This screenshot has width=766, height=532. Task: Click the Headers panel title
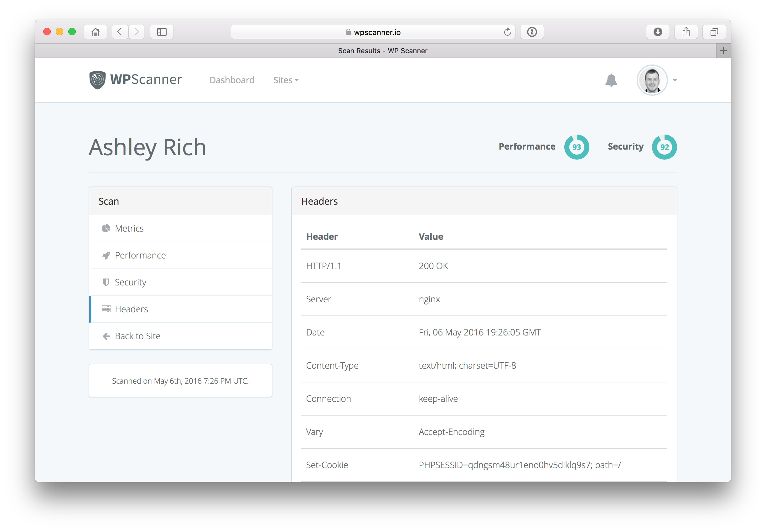pos(319,201)
